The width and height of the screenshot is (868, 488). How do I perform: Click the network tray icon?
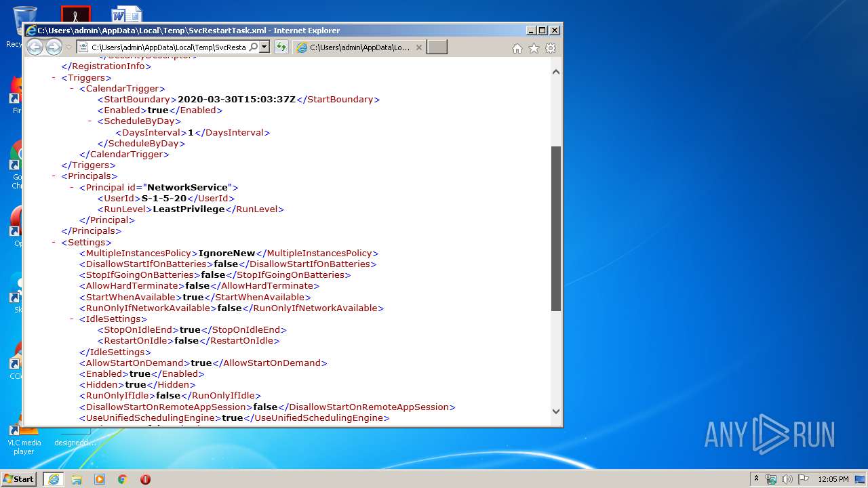(x=771, y=479)
